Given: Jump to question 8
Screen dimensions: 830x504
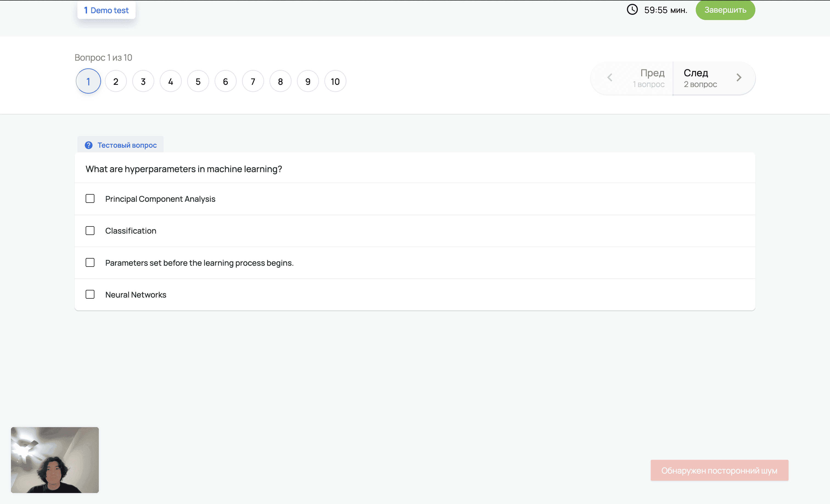Looking at the screenshot, I should 280,81.
